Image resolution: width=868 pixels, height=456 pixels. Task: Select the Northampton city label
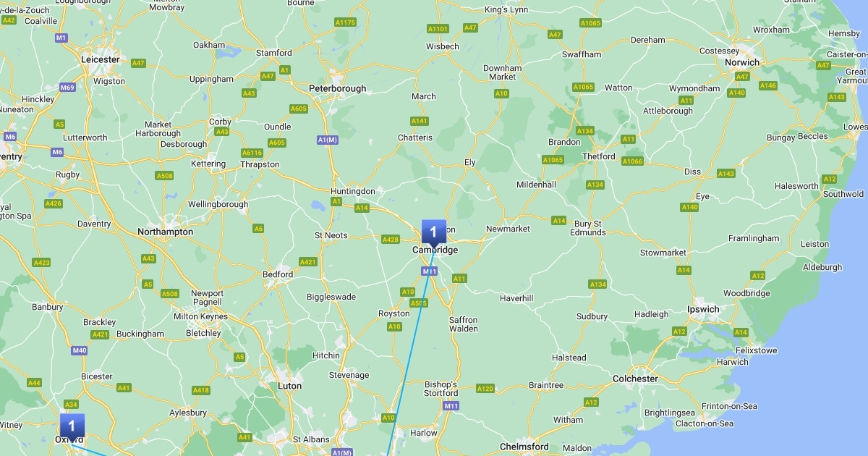166,232
